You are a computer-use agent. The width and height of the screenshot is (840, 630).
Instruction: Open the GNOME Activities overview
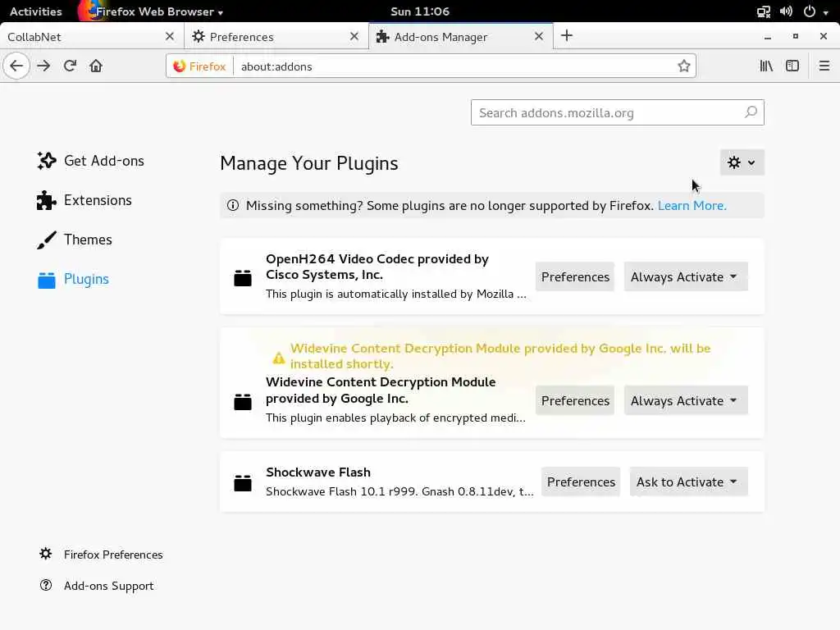(x=35, y=11)
